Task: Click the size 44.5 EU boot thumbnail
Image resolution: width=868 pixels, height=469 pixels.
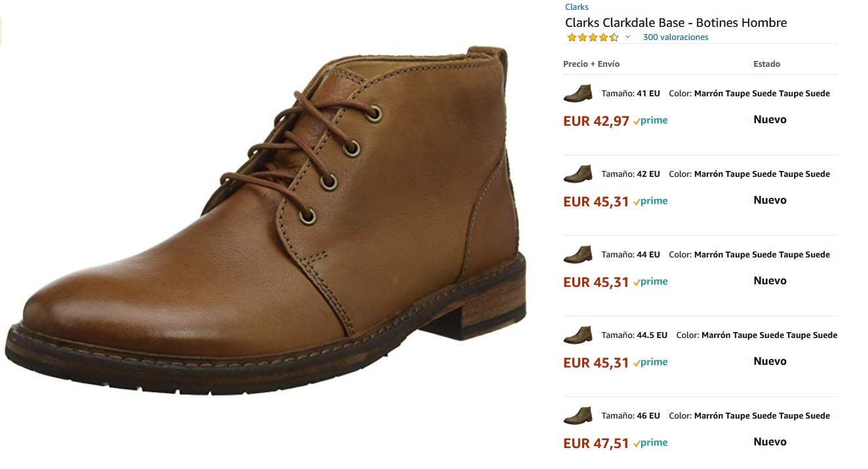Action: [578, 335]
